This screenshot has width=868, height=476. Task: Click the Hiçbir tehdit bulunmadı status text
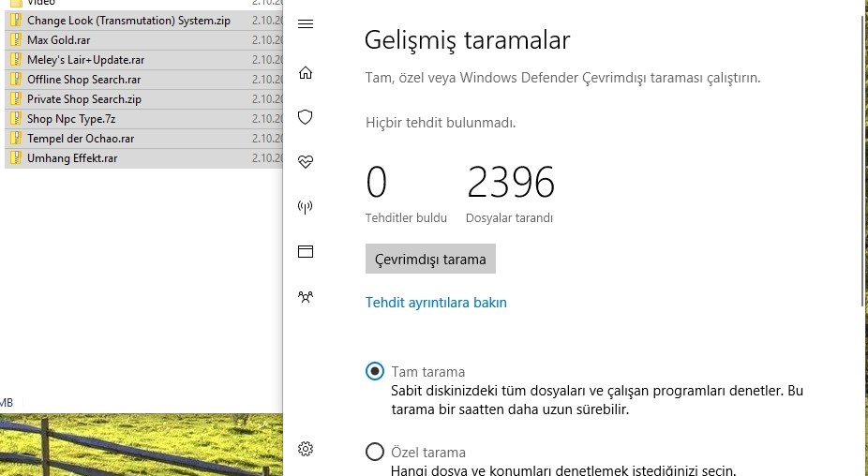440,123
